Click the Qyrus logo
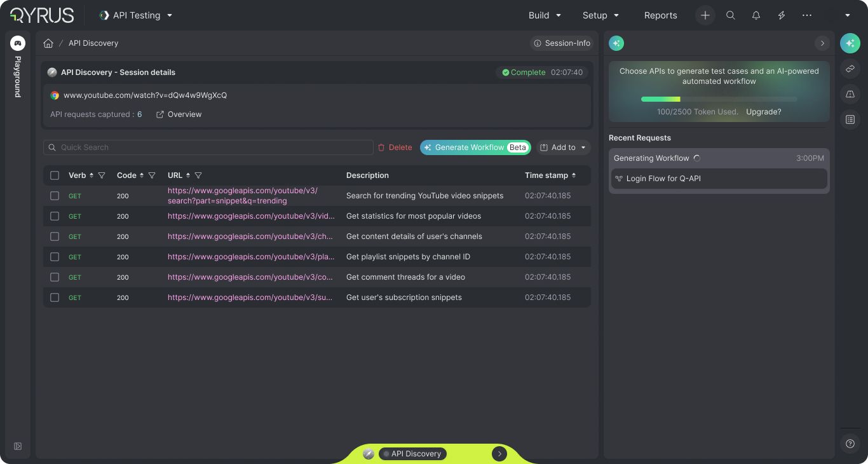 [x=42, y=15]
